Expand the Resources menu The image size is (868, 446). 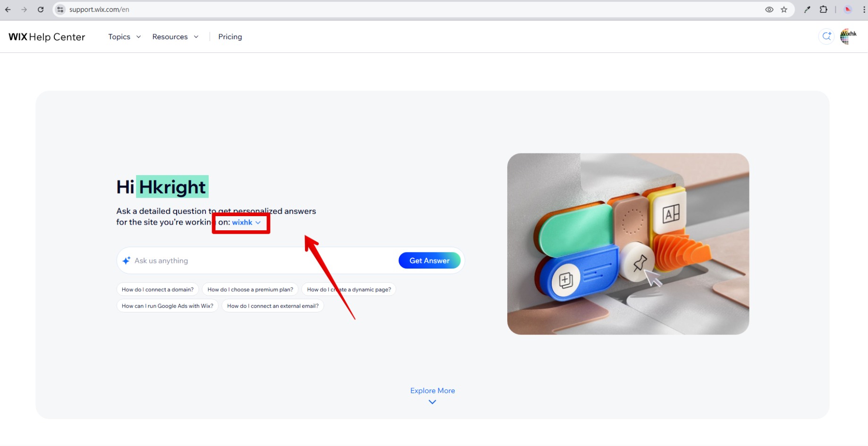pyautogui.click(x=175, y=37)
